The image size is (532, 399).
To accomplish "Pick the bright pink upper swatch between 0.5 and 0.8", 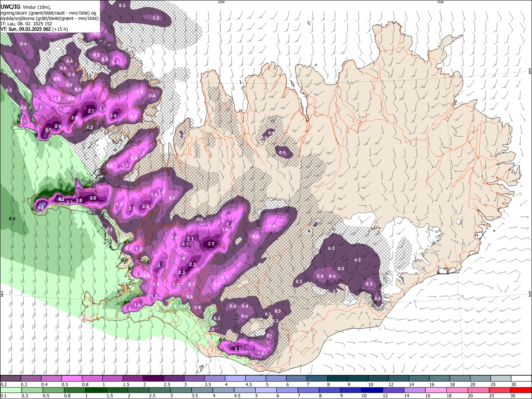I will pos(72,379).
